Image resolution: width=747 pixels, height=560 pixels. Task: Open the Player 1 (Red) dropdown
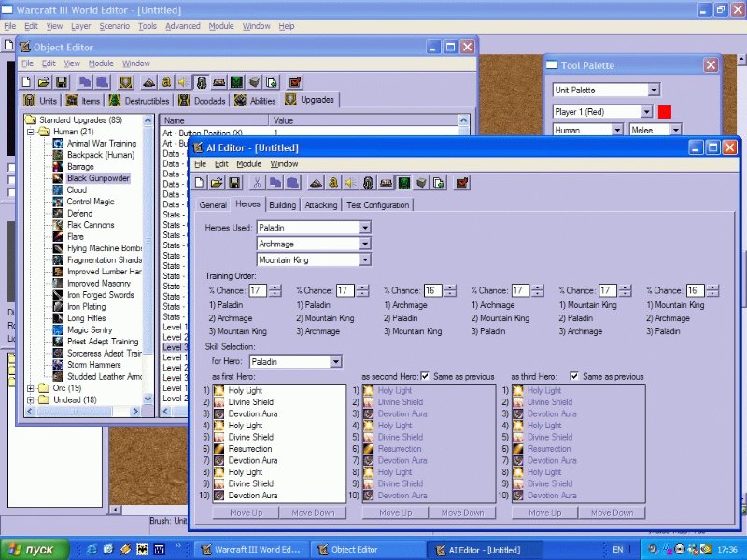coord(646,112)
